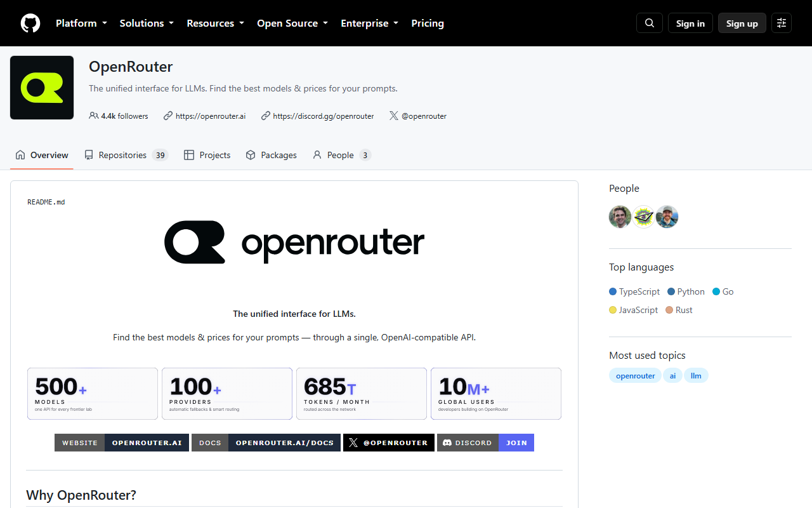Click the DISCORD JOIN badge

tap(486, 443)
